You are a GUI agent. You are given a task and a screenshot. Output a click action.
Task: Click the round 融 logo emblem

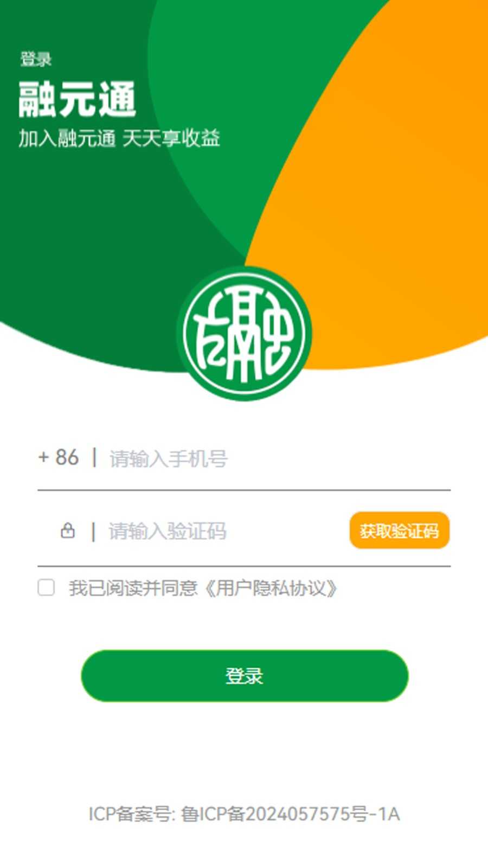244,334
